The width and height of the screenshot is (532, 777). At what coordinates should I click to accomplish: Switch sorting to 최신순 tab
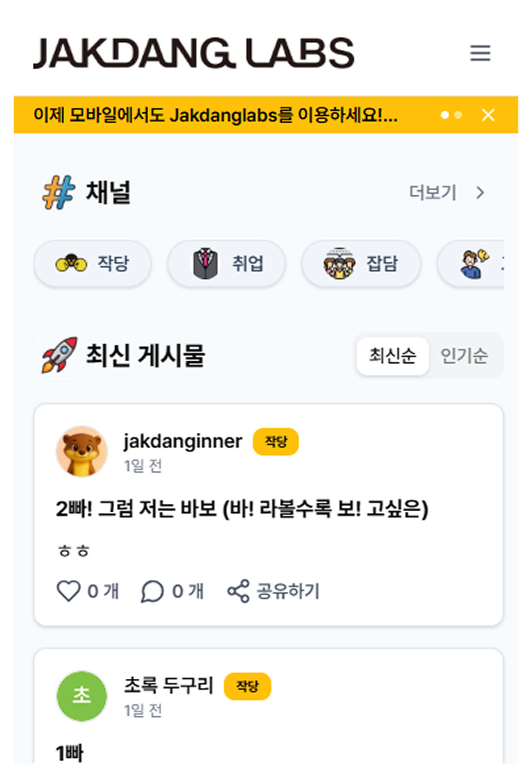tap(393, 356)
